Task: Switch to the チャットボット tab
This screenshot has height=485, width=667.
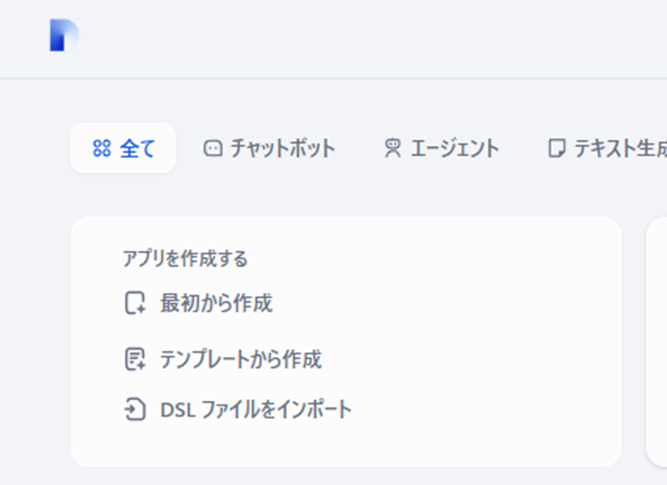Action: pyautogui.click(x=269, y=148)
